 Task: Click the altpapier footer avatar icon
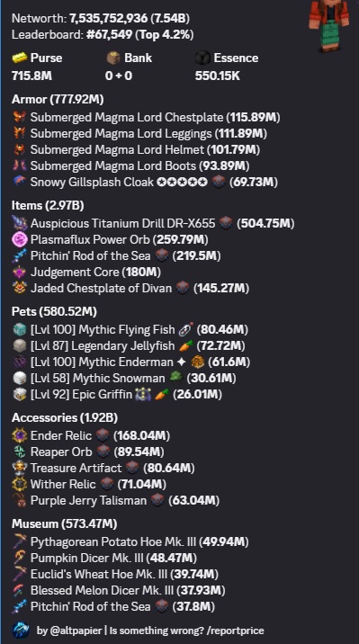click(20, 630)
